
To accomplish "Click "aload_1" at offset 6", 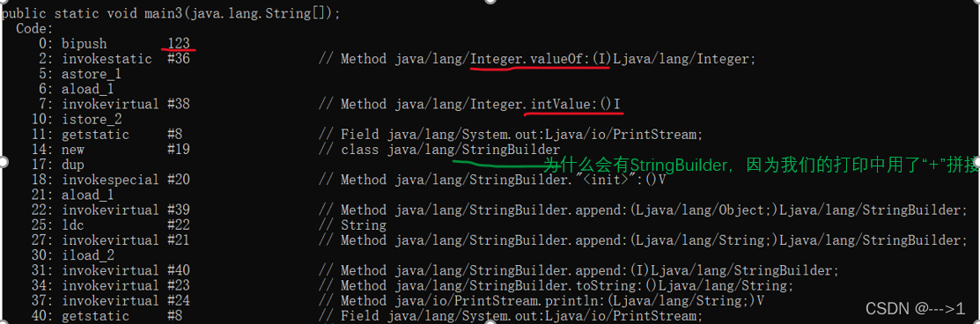I will pos(87,90).
